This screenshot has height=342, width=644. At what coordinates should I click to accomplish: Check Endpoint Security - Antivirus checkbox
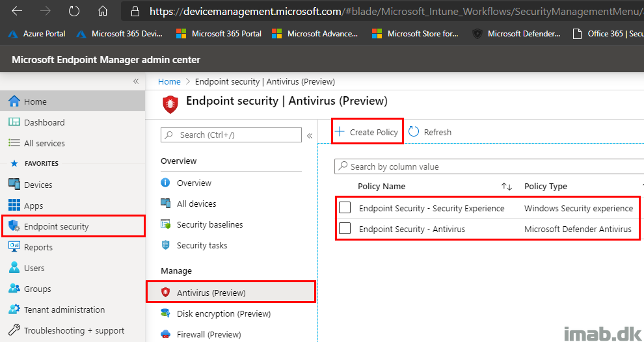coord(345,228)
